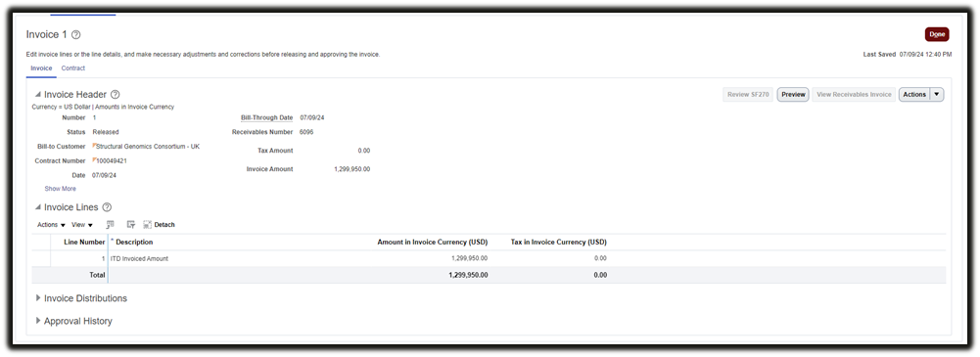Open the Show More link

[60, 189]
